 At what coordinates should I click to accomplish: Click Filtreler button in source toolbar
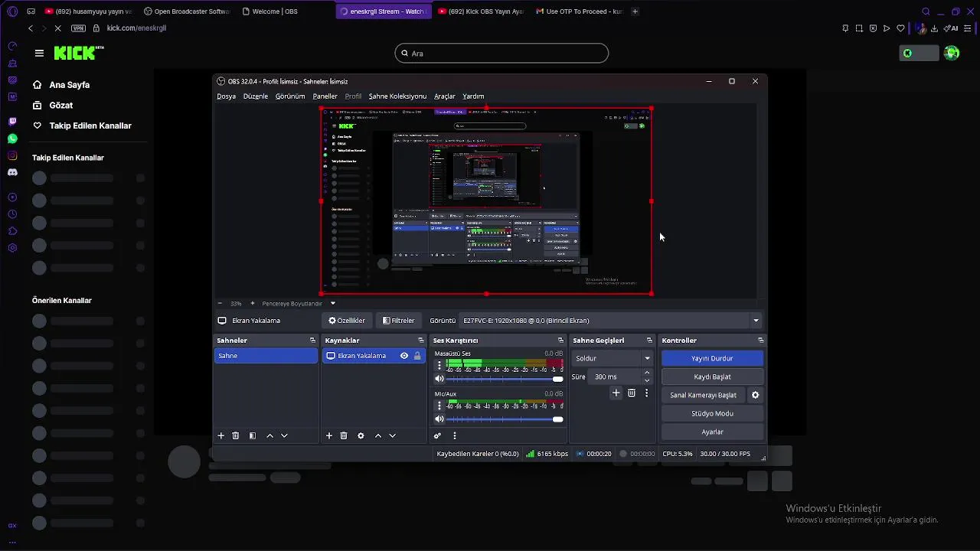click(398, 321)
